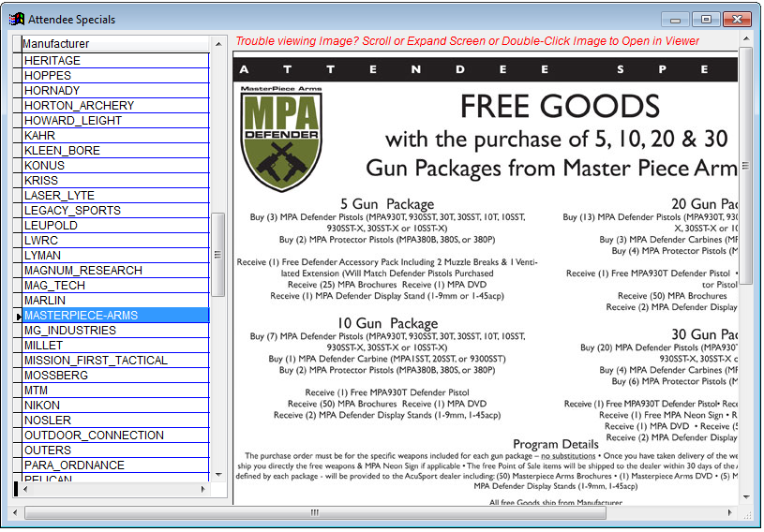The image size is (764, 532).
Task: Click image panel scroll-down arrow
Action: coord(746,497)
